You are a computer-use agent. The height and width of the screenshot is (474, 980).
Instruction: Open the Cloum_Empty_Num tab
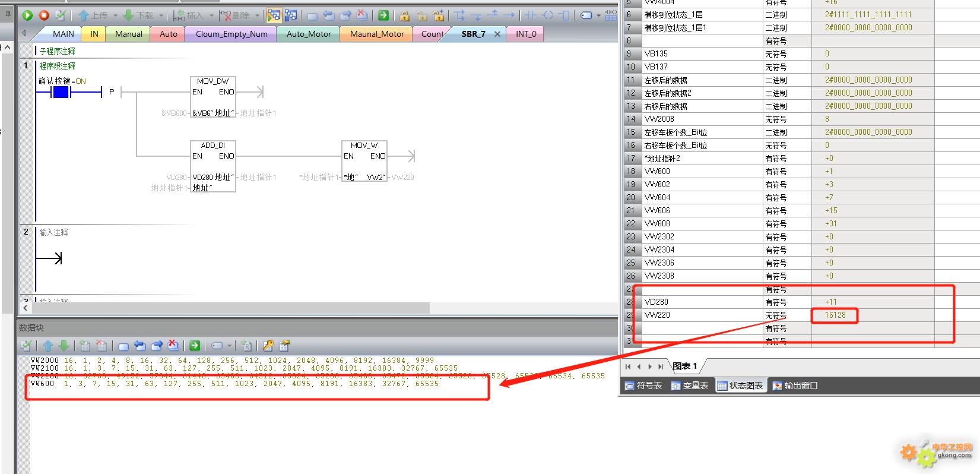pos(231,34)
